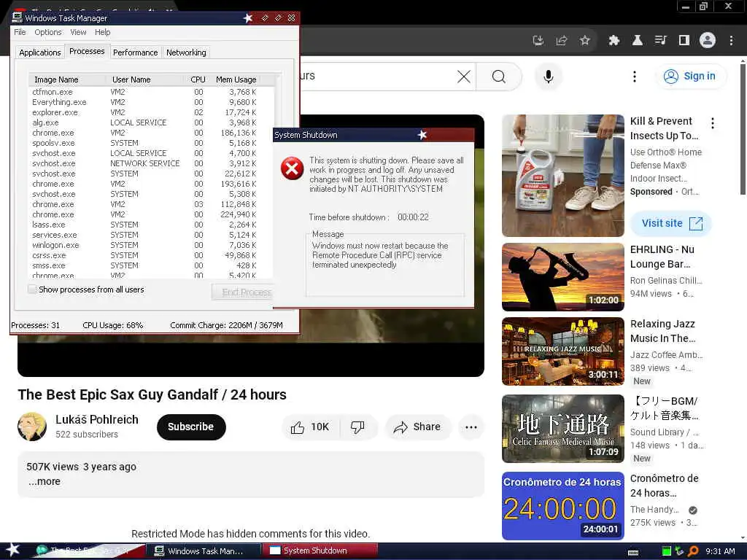The image size is (747, 560).
Task: Click Visit site on the ad
Action: coord(671,223)
